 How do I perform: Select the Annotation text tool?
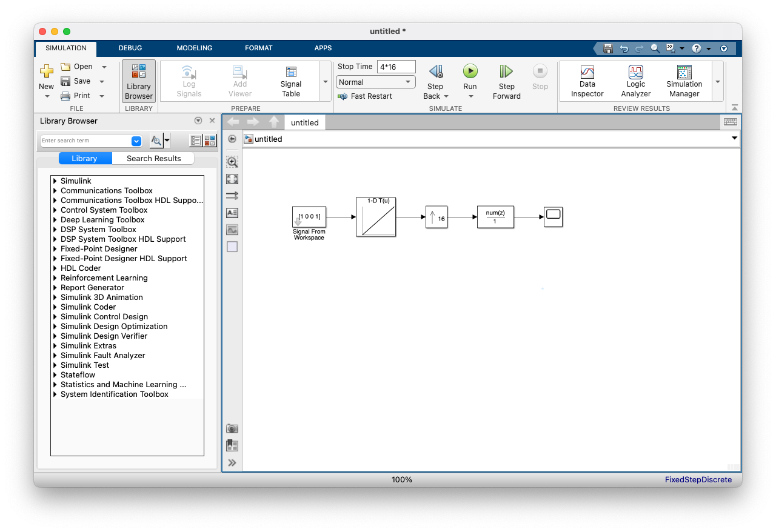[x=232, y=213]
